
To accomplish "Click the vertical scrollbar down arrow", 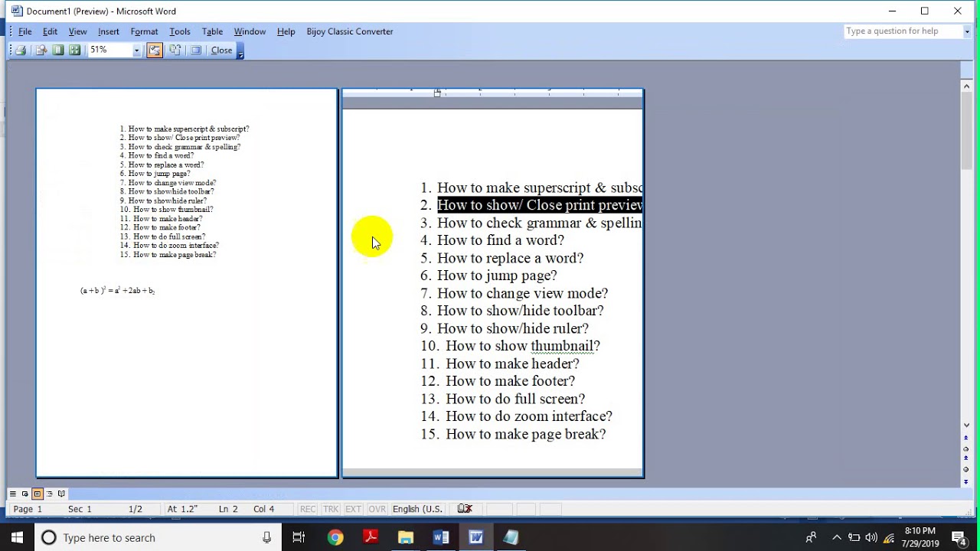I will coord(966,425).
